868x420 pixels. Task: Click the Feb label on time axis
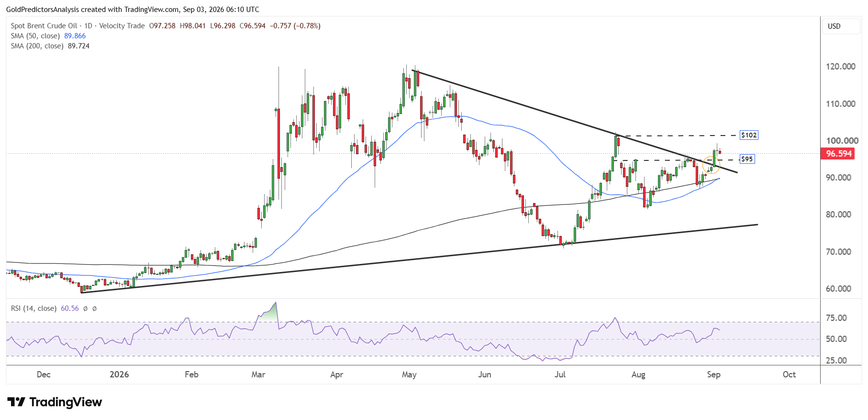click(x=191, y=375)
